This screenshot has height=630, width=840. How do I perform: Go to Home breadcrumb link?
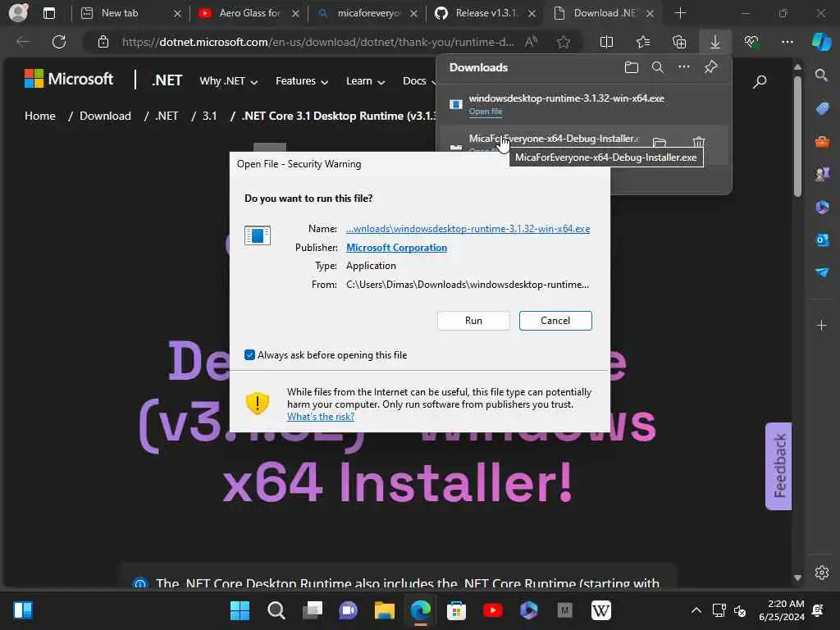click(40, 116)
